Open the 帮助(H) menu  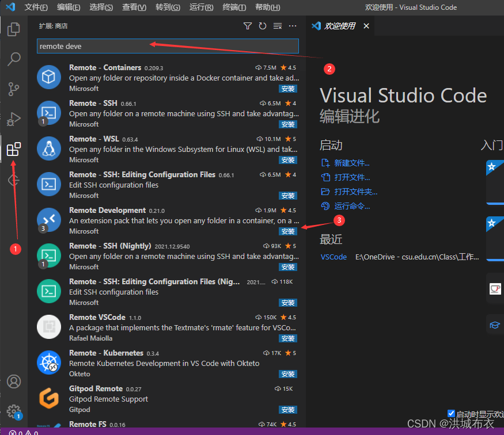[x=267, y=7]
